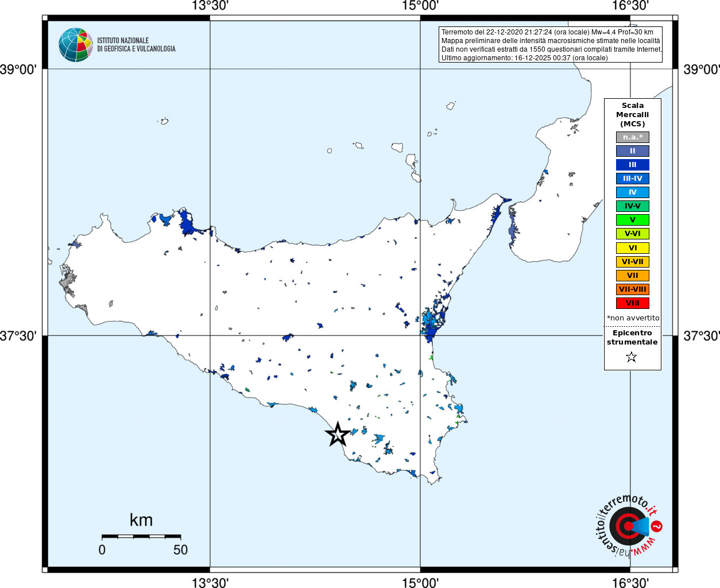Click the epicenter star on the map
The height and width of the screenshot is (588, 720).
(x=338, y=434)
